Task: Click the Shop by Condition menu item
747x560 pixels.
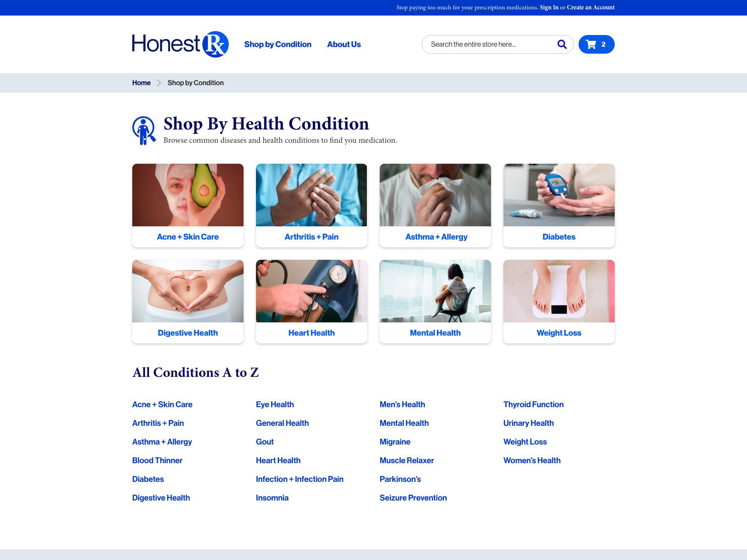Action: pyautogui.click(x=278, y=44)
